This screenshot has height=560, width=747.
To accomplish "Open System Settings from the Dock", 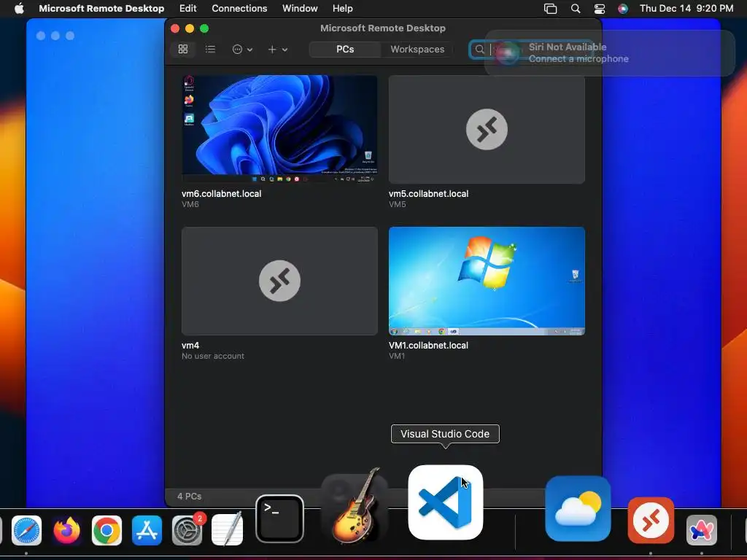I will [187, 530].
